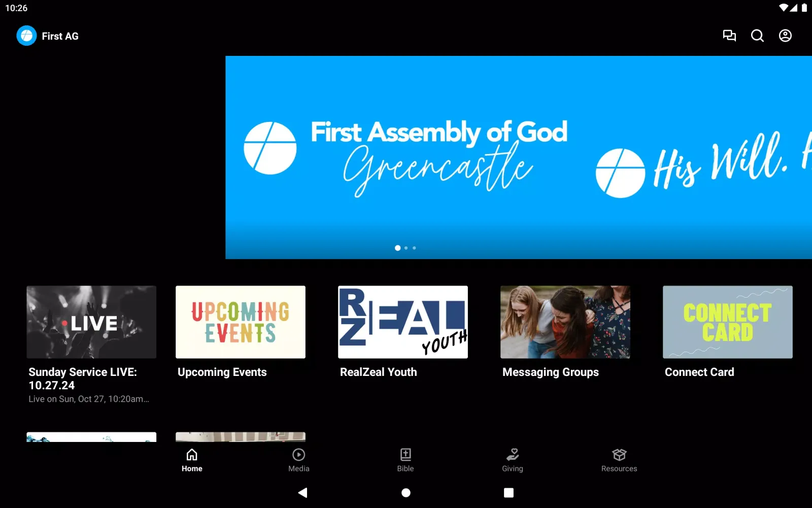Open the LIVE Sunday Service thumbnail
Image resolution: width=812 pixels, height=508 pixels.
91,322
